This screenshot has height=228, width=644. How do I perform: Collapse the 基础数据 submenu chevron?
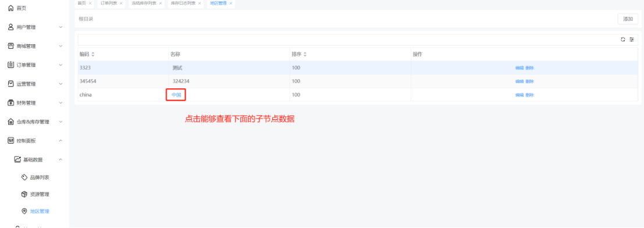(61, 159)
